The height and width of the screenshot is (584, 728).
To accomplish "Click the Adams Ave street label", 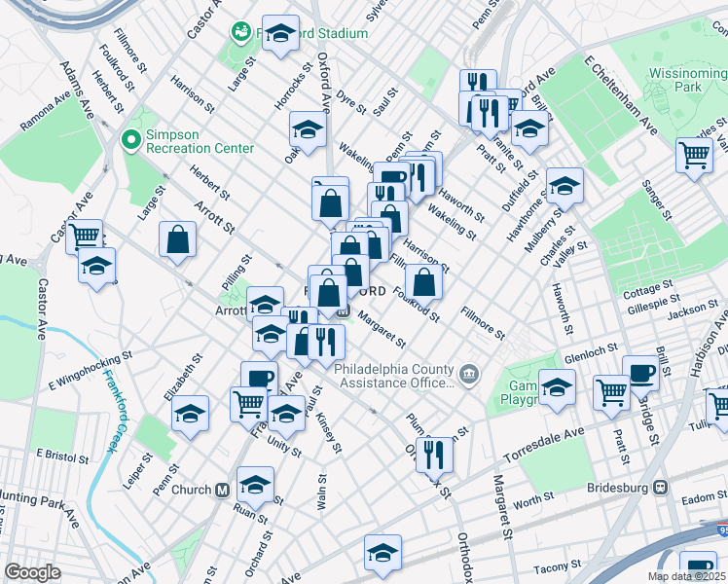I will click(77, 90).
